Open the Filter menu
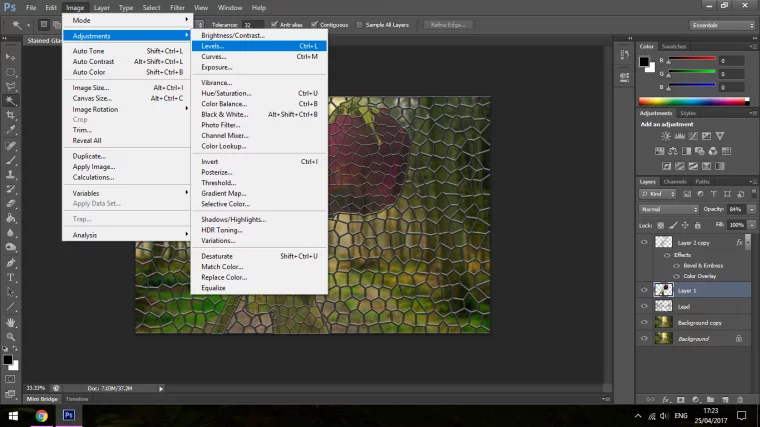The image size is (760, 427). (x=177, y=8)
